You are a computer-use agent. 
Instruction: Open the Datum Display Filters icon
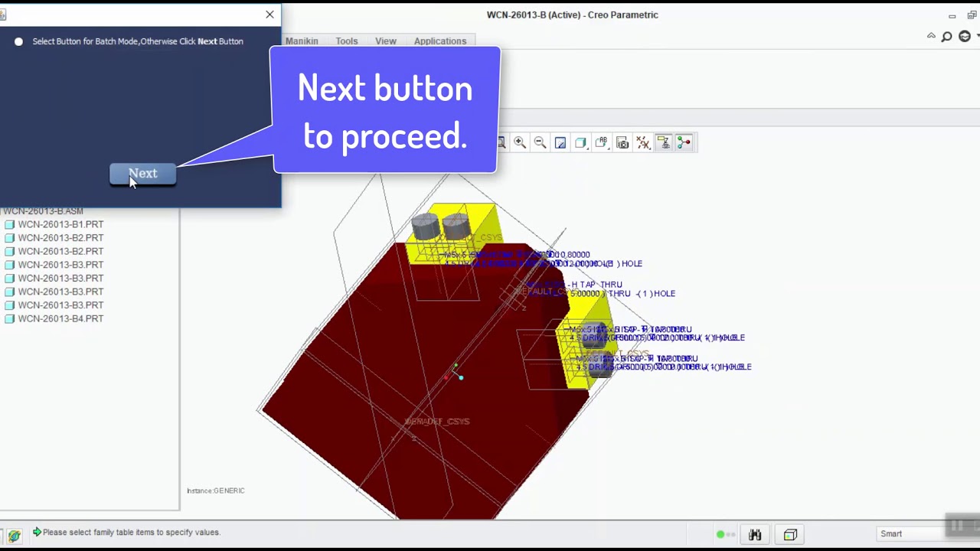click(x=643, y=142)
